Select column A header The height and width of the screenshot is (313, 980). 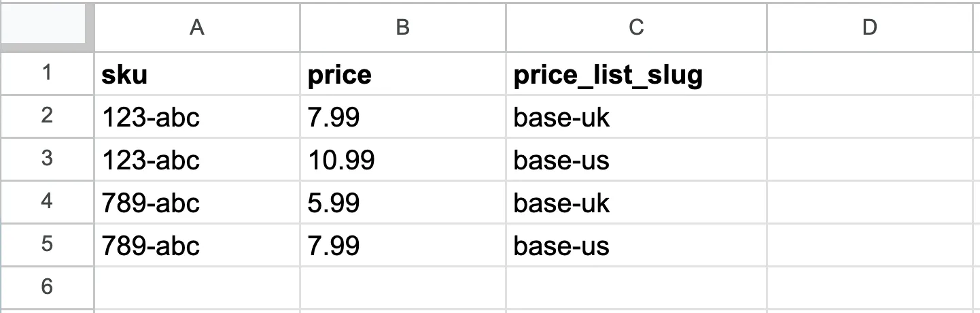197,27
